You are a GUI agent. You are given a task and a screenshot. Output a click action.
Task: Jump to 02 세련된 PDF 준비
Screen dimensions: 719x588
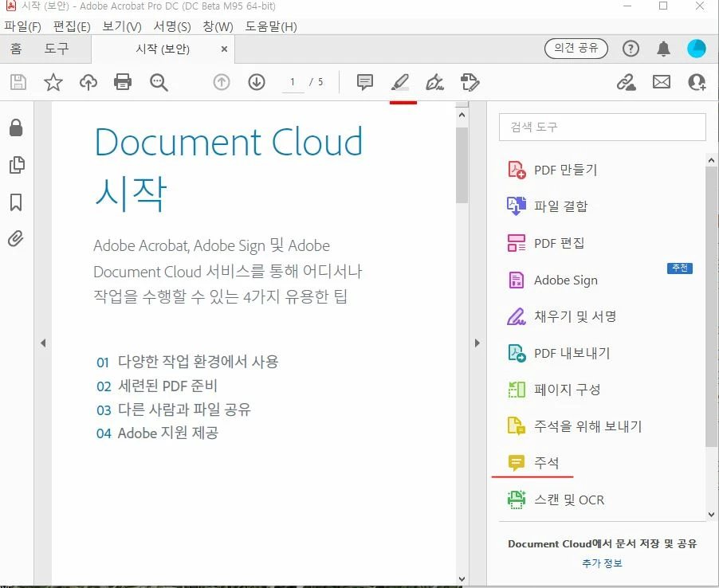click(157, 386)
